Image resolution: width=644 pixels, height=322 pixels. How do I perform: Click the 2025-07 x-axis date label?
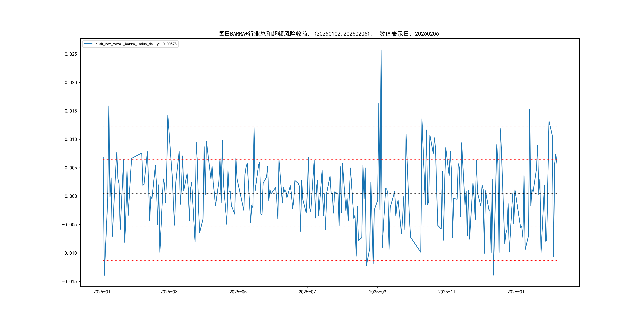307,292
